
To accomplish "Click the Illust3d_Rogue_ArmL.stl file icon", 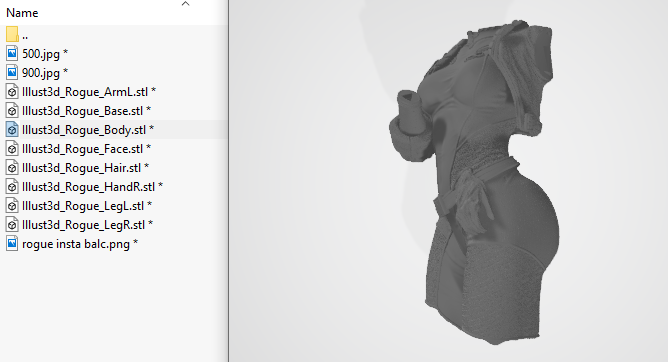I will (x=12, y=92).
